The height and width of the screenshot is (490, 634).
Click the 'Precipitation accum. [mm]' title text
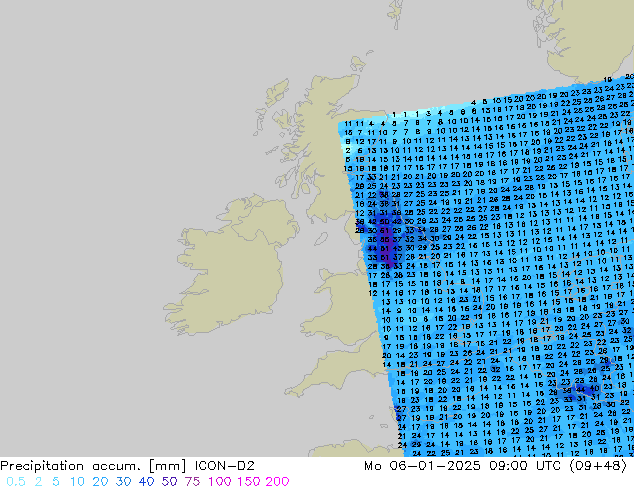[x=93, y=466]
